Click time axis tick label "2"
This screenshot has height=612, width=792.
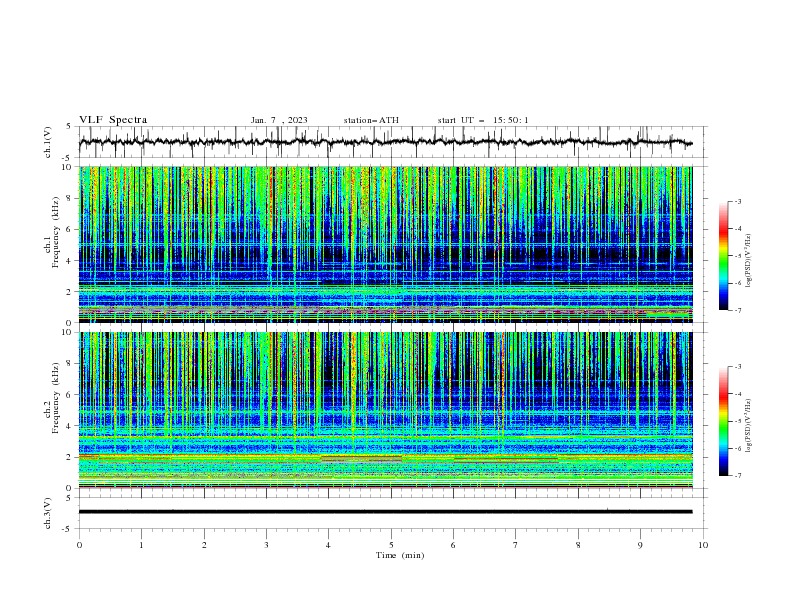(x=204, y=545)
